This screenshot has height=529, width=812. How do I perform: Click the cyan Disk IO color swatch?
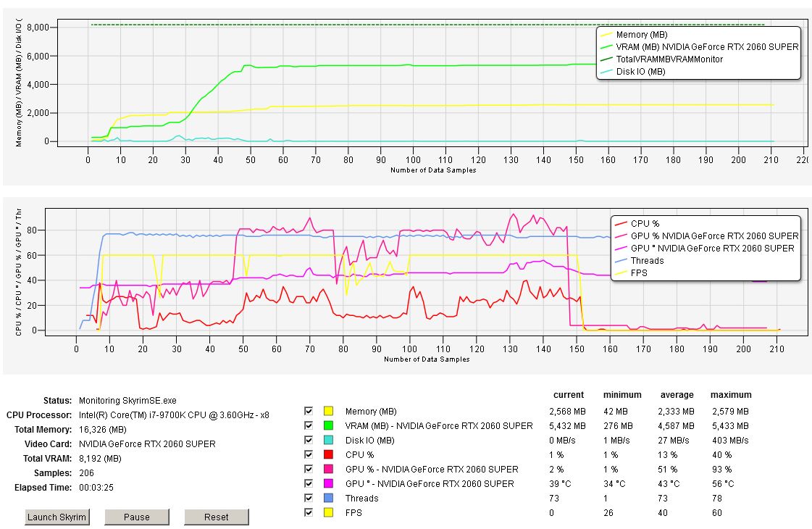(328, 440)
